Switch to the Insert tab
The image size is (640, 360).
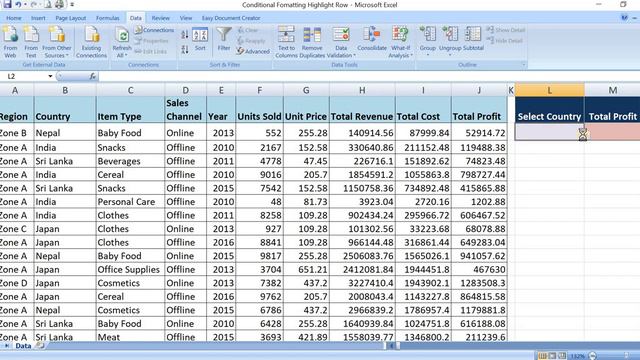click(x=38, y=18)
